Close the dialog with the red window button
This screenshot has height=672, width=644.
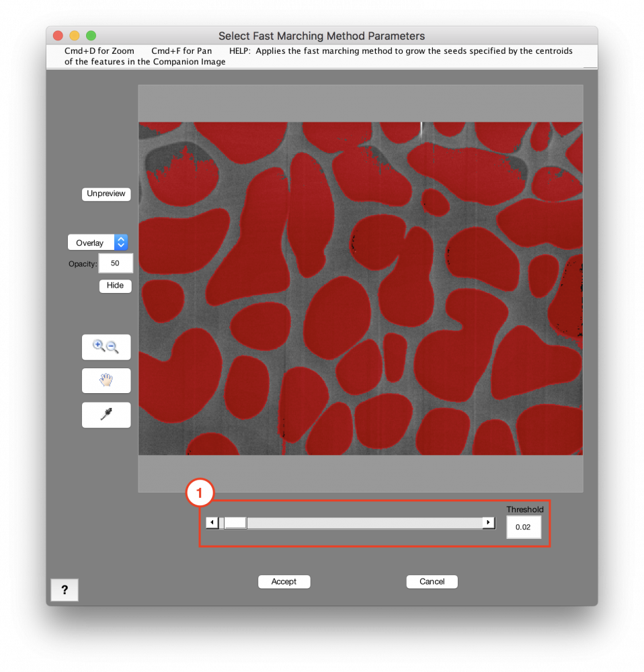(58, 36)
